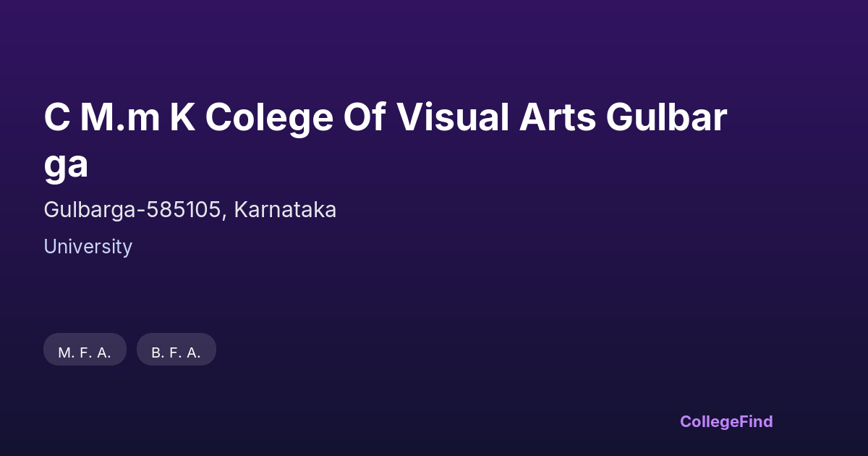
Task: Click the University type label
Action: pos(88,247)
